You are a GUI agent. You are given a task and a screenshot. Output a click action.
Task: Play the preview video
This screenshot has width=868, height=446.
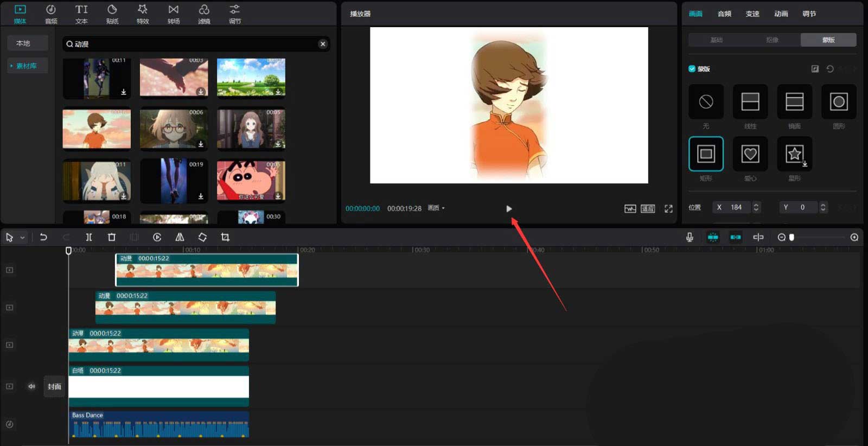click(x=509, y=209)
